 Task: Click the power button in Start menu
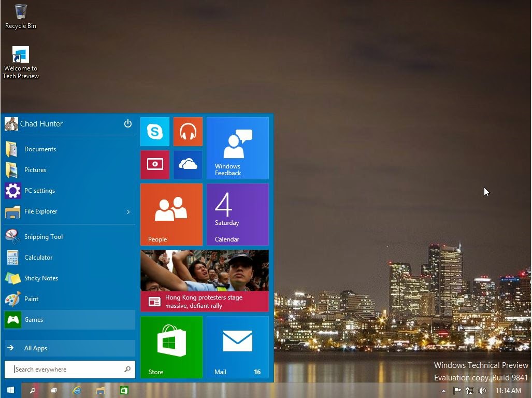click(127, 123)
